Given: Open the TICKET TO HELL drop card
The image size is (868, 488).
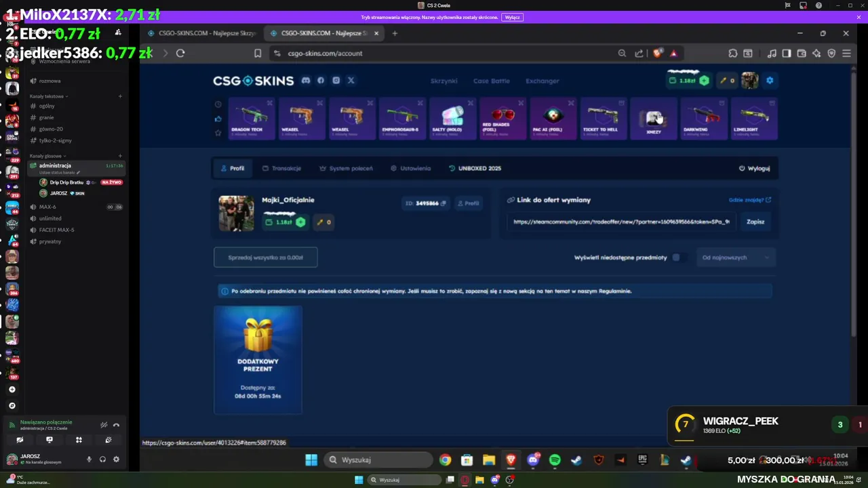Looking at the screenshot, I should pyautogui.click(x=603, y=119).
